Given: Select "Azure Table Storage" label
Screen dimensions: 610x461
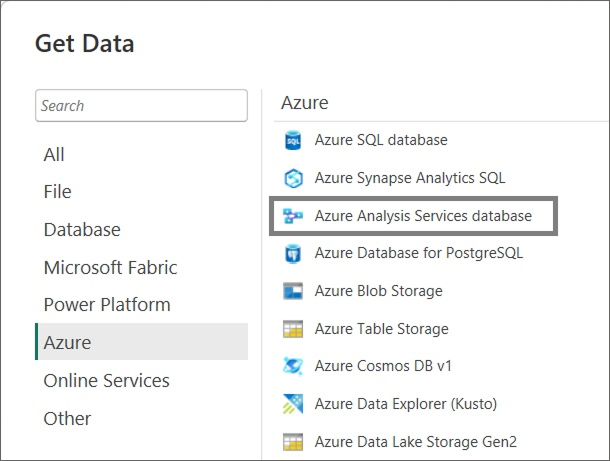Looking at the screenshot, I should pos(382,329).
